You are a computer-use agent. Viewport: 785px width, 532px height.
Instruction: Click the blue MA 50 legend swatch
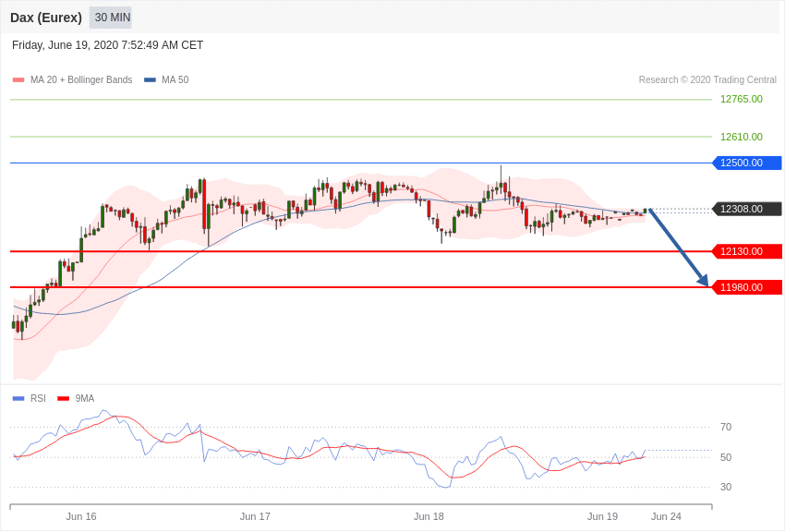pyautogui.click(x=150, y=79)
